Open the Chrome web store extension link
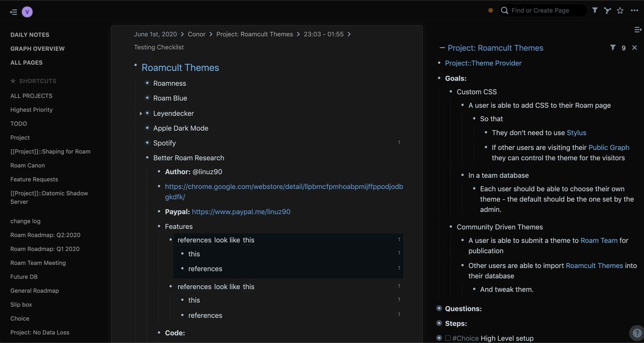Viewport: 644px width, 343px height. click(x=284, y=192)
